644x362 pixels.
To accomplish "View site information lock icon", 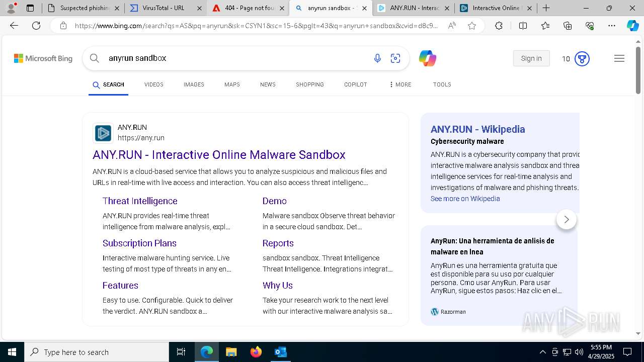I will point(63,26).
